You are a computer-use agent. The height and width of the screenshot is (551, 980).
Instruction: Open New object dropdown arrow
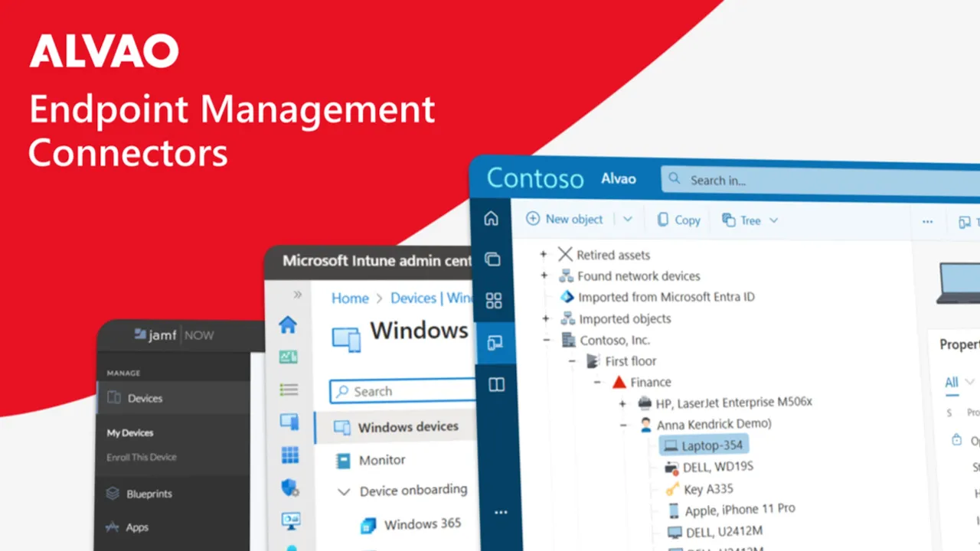(x=628, y=219)
